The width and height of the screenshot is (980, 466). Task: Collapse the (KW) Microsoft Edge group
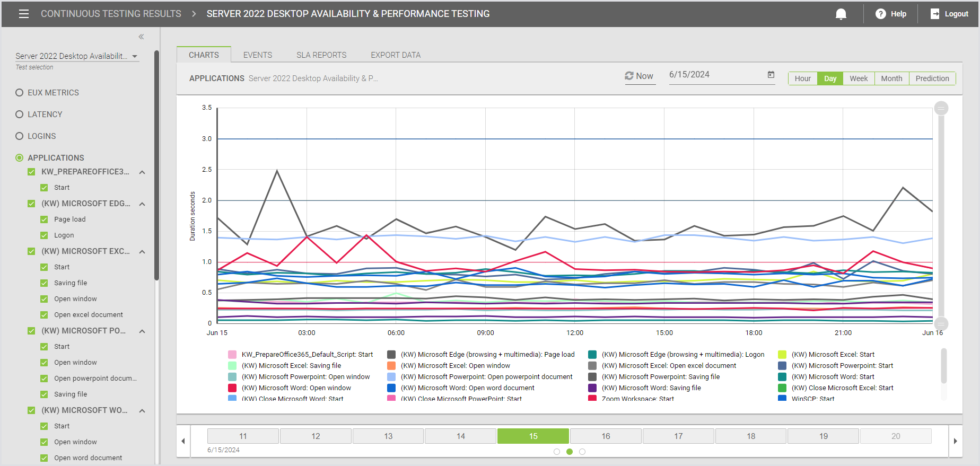(x=142, y=204)
